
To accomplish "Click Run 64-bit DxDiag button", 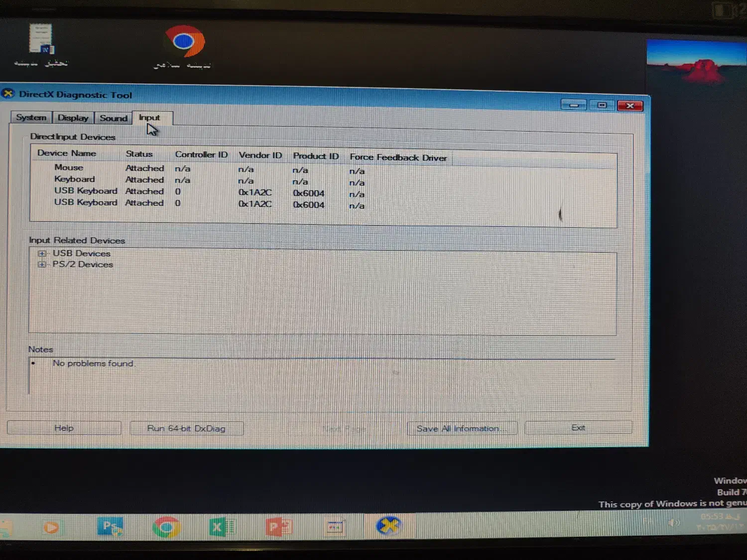I will click(x=186, y=429).
